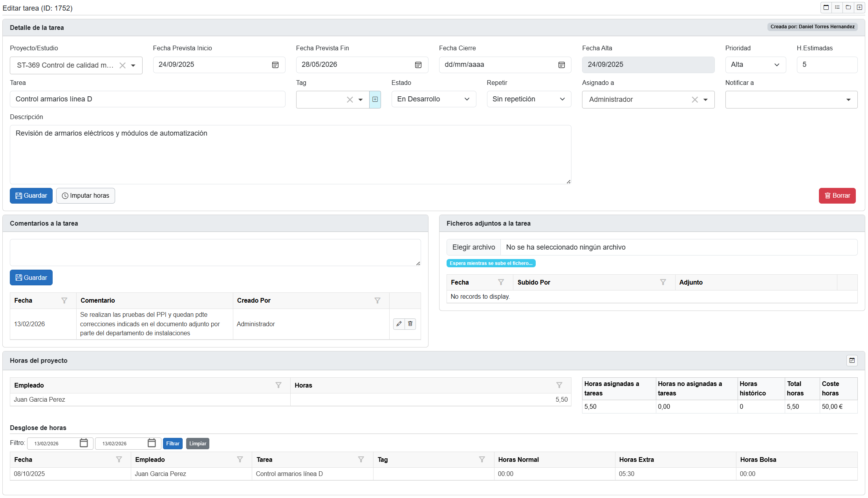Click the folder icon in top toolbar
Viewport: 868px width, 498px height.
click(848, 7)
